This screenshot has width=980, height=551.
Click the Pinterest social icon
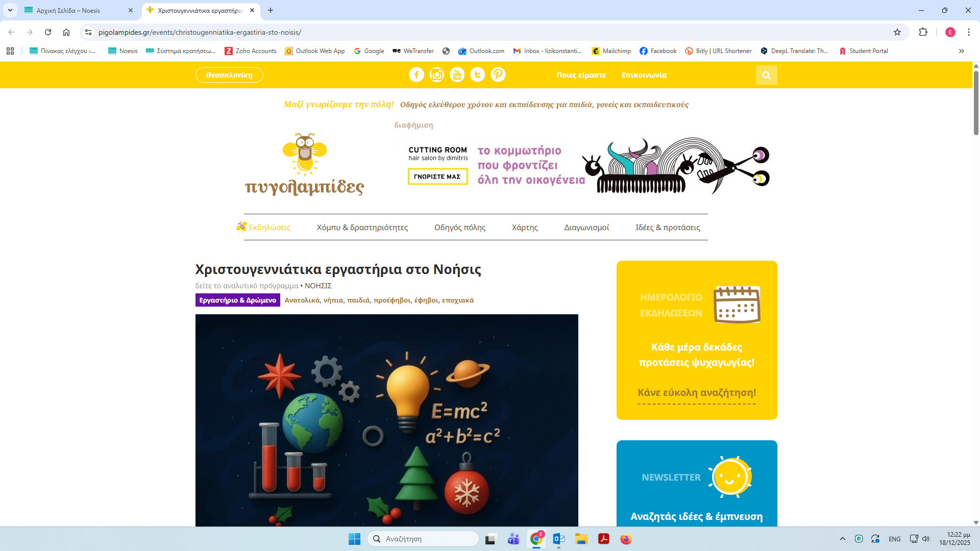[498, 75]
